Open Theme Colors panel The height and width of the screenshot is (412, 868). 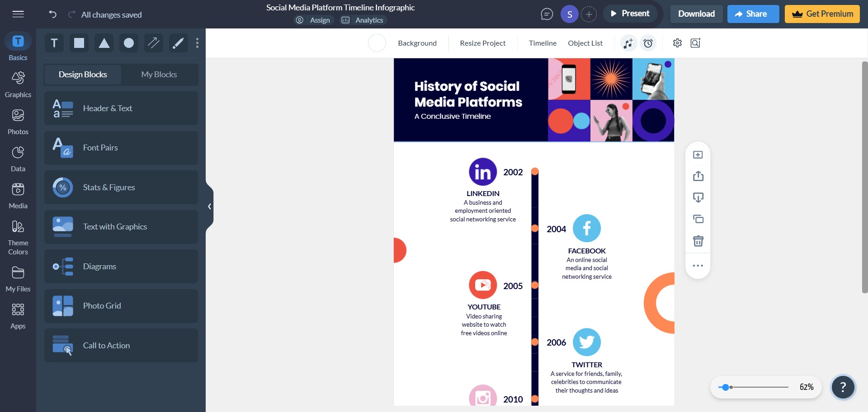18,237
